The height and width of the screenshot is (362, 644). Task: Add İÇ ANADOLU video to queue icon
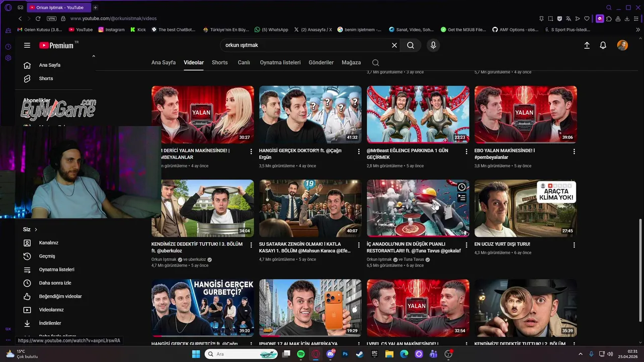click(x=462, y=198)
